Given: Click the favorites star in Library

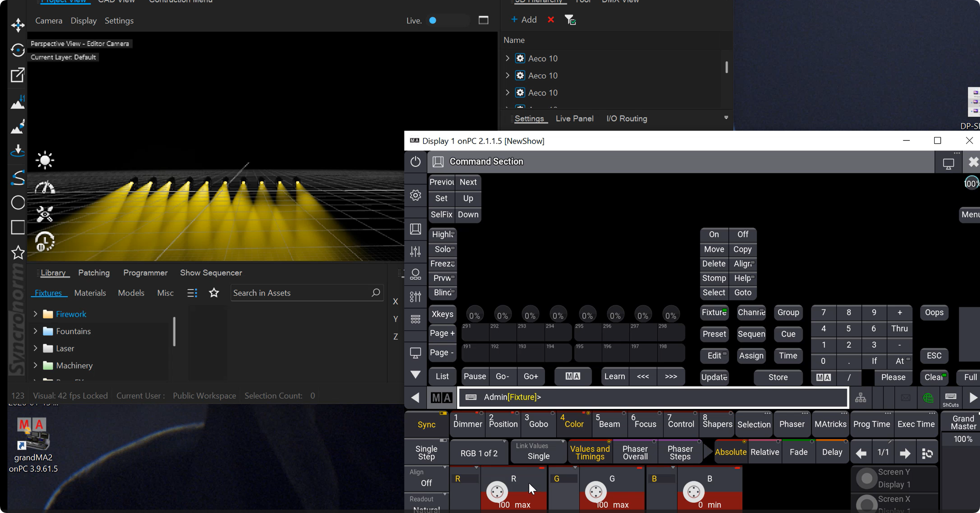Looking at the screenshot, I should click(x=214, y=293).
